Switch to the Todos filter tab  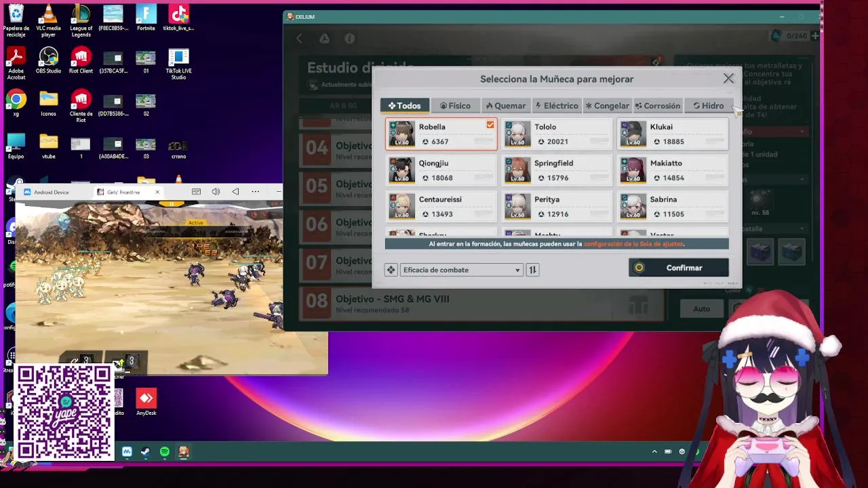click(404, 106)
